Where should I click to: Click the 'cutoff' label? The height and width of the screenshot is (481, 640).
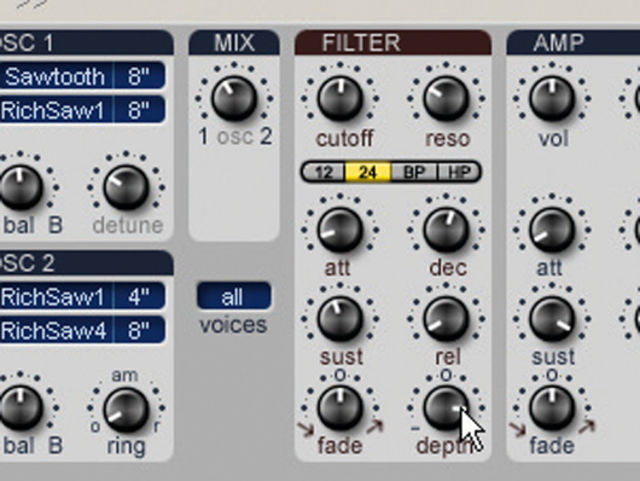coord(344,139)
